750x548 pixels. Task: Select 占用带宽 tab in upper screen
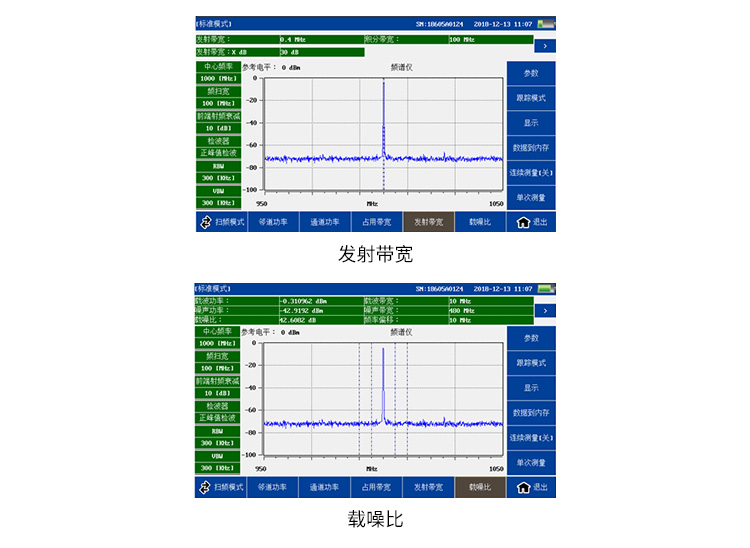[x=376, y=222]
